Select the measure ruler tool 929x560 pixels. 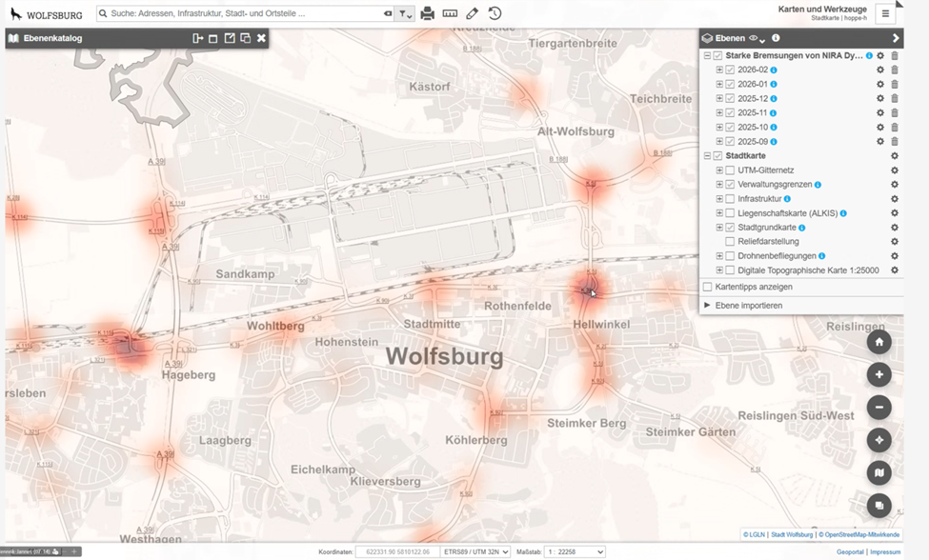[450, 13]
